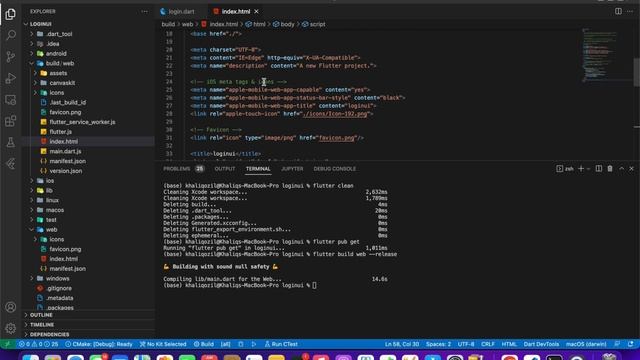Split the terminal panel
The height and width of the screenshot is (360, 640).
click(x=599, y=169)
